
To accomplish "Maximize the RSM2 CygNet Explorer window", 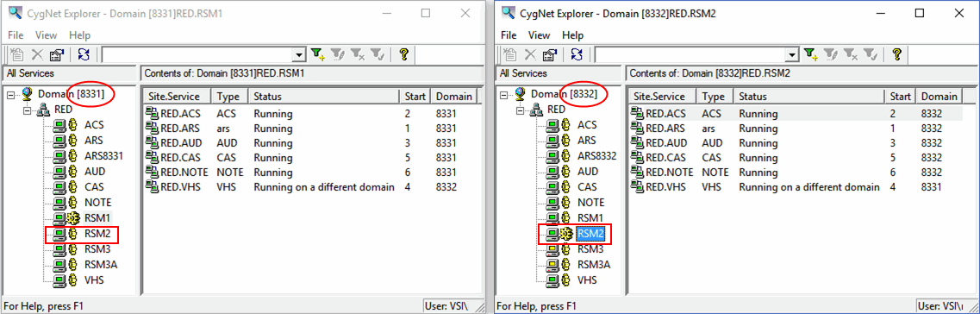I will tap(920, 13).
